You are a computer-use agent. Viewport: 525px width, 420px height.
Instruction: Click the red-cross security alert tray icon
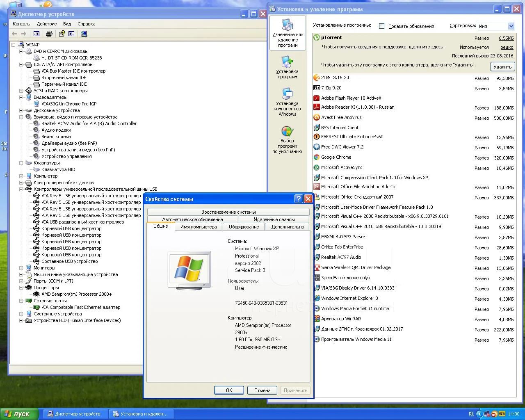click(494, 414)
